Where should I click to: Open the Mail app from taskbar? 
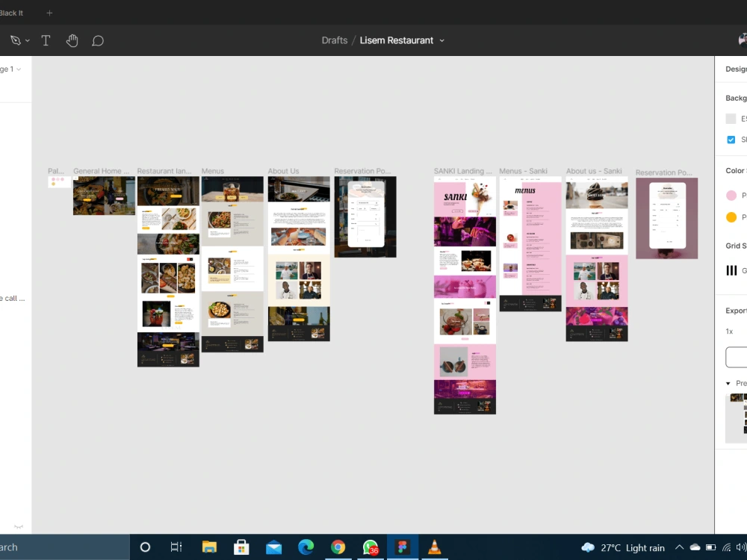click(273, 547)
